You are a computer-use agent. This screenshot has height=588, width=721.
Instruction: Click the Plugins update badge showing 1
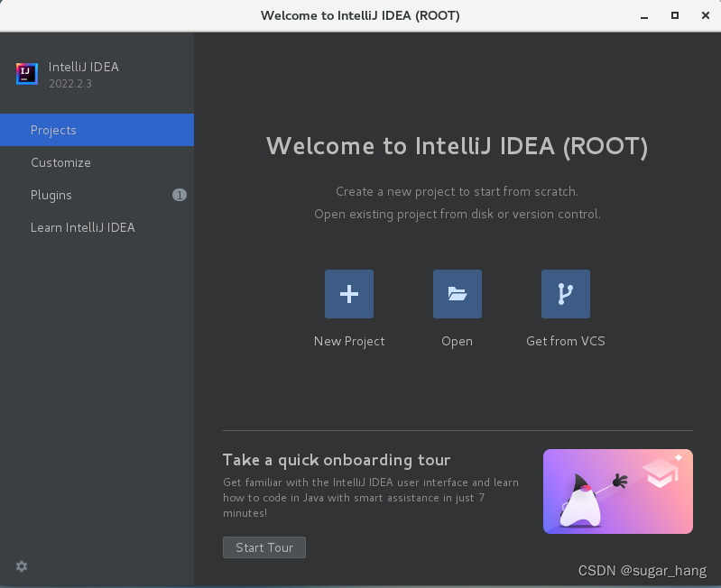(x=180, y=195)
